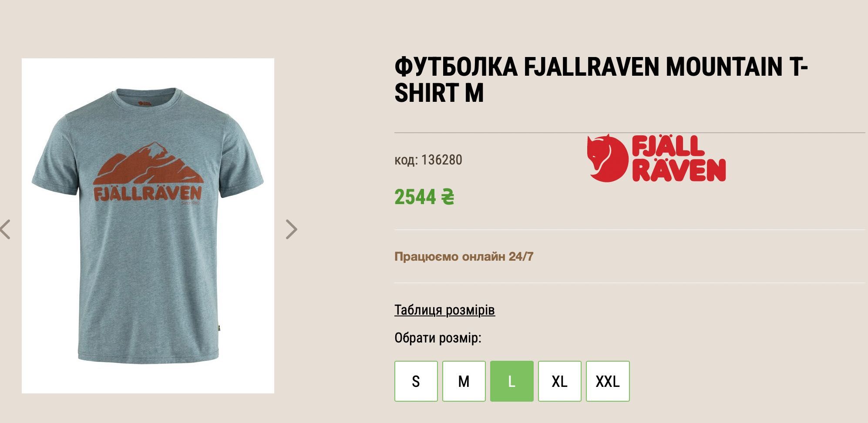Click the small collar logo on the shirt

(x=145, y=104)
